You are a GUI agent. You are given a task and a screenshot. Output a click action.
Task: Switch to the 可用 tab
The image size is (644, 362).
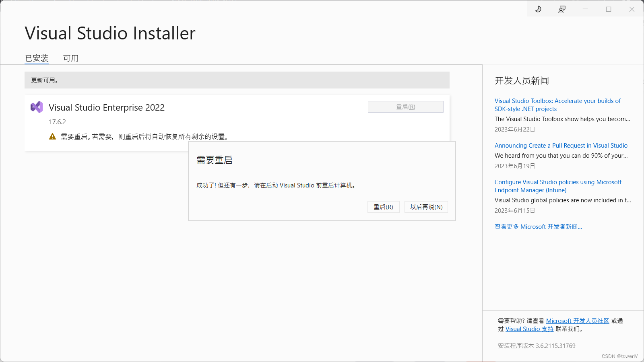[71, 58]
